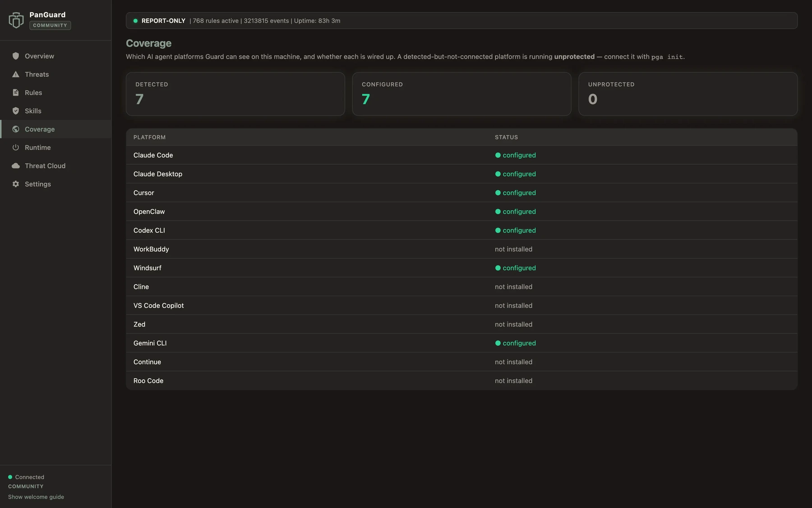Click WorkBuddy's 'not installed' status
This screenshot has height=508, width=812.
tap(513, 249)
